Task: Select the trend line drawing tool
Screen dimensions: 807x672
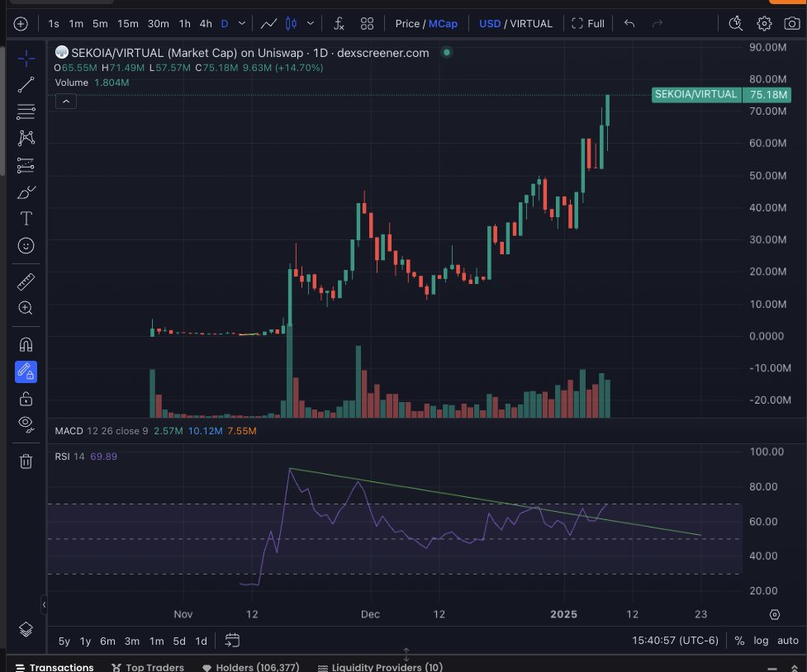Action: click(26, 85)
